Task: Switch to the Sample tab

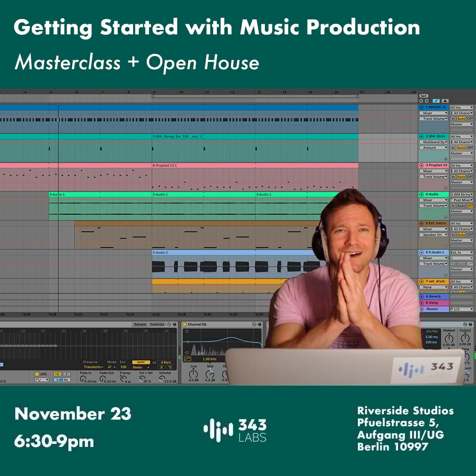Action: pyautogui.click(x=140, y=324)
